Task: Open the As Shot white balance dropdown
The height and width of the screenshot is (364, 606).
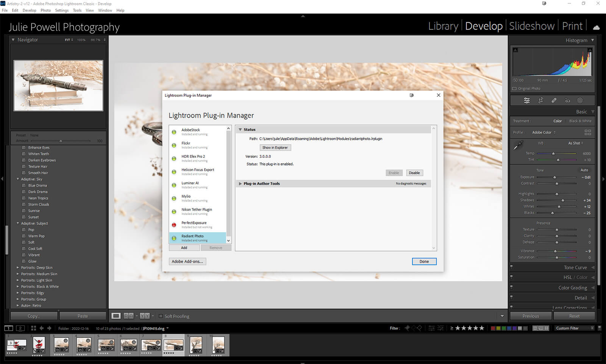Action: tap(575, 143)
